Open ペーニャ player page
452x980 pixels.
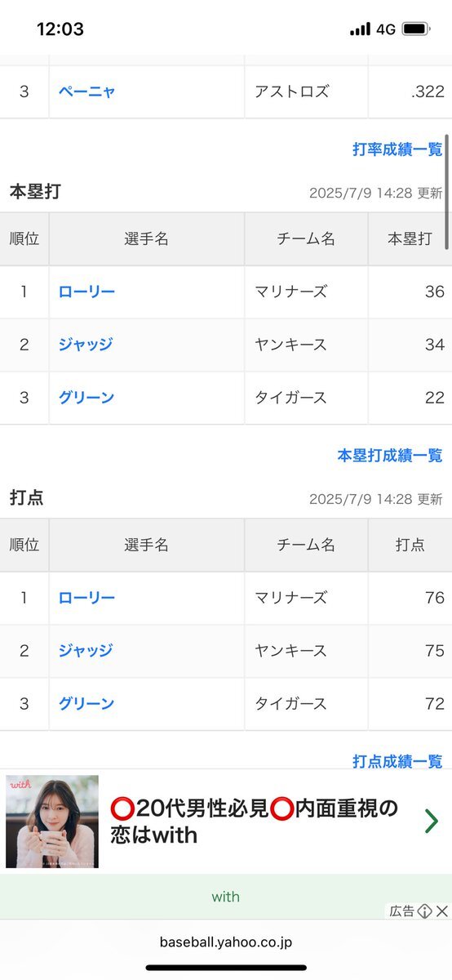click(x=86, y=91)
